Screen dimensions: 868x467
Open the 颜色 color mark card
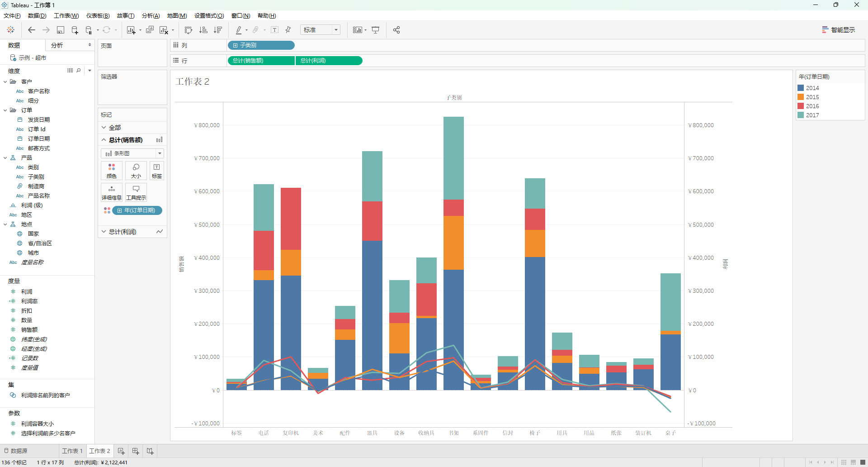112,171
